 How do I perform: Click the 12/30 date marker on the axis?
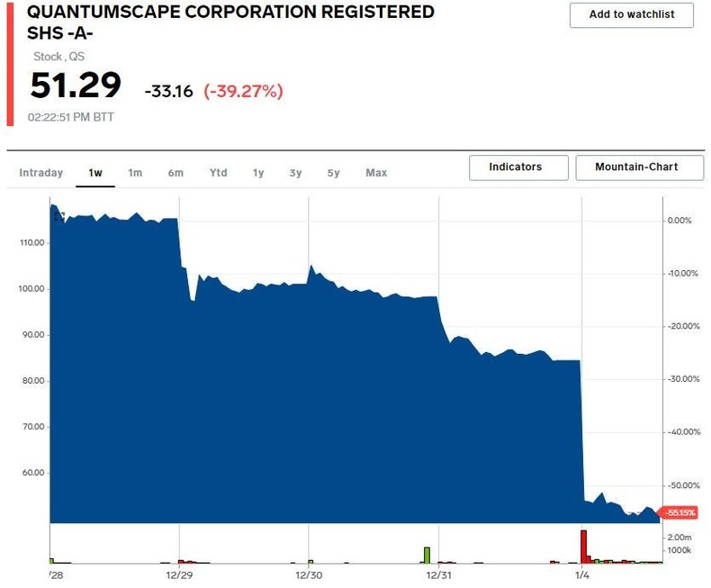[x=309, y=574]
